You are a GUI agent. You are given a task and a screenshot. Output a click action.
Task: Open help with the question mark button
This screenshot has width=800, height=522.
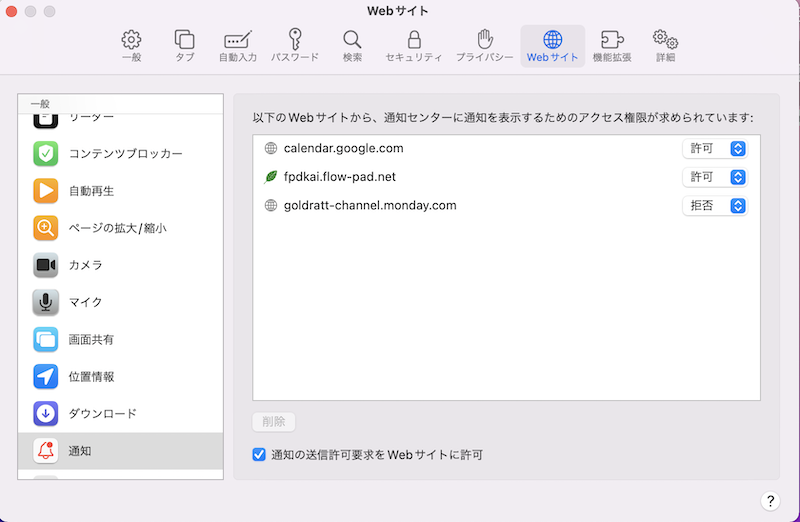(x=770, y=501)
